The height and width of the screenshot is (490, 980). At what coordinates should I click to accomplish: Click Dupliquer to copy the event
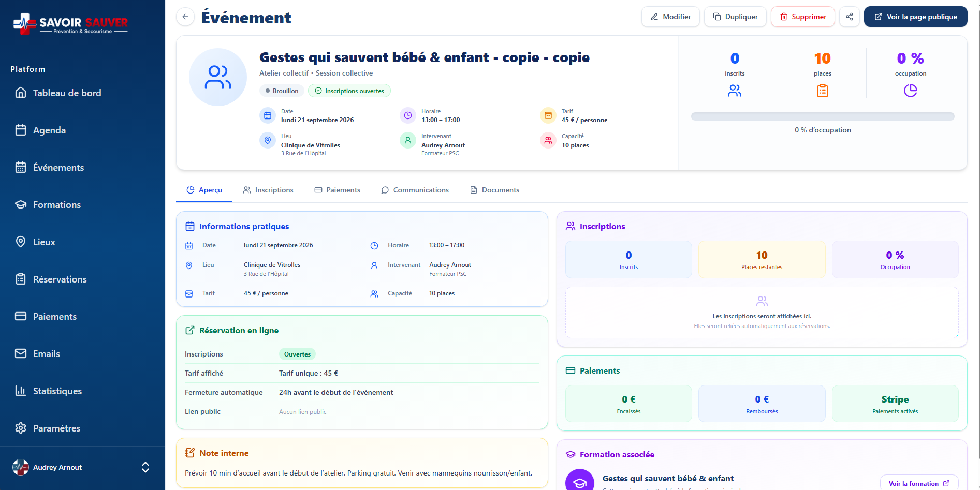pyautogui.click(x=735, y=17)
